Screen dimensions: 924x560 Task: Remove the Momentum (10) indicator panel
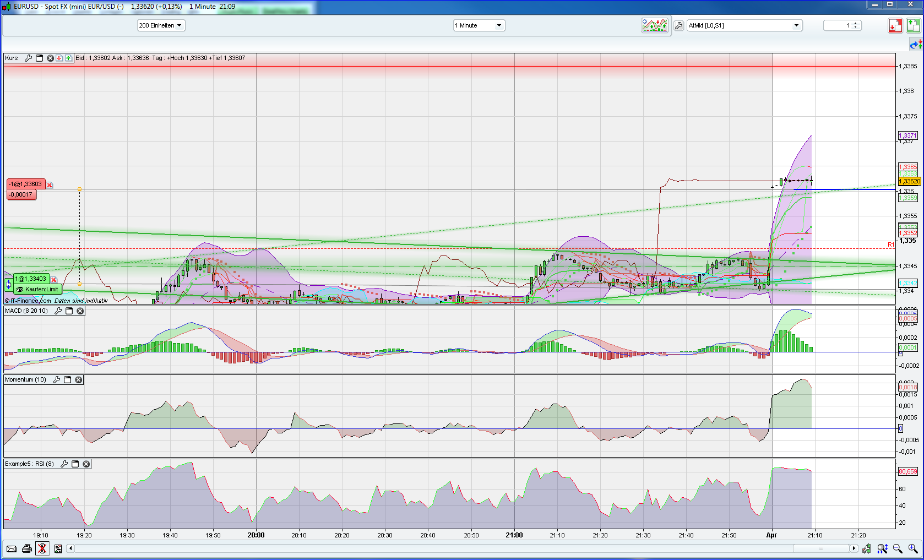click(79, 380)
